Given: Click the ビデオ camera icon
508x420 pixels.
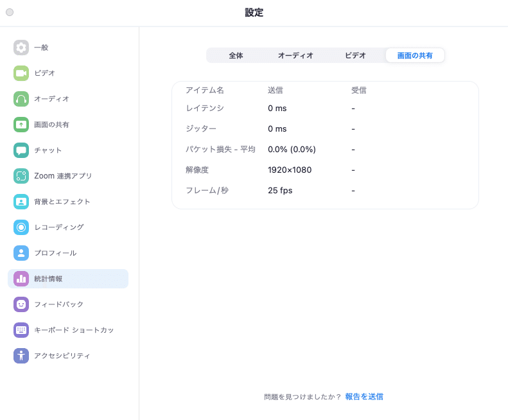Looking at the screenshot, I should 21,73.
